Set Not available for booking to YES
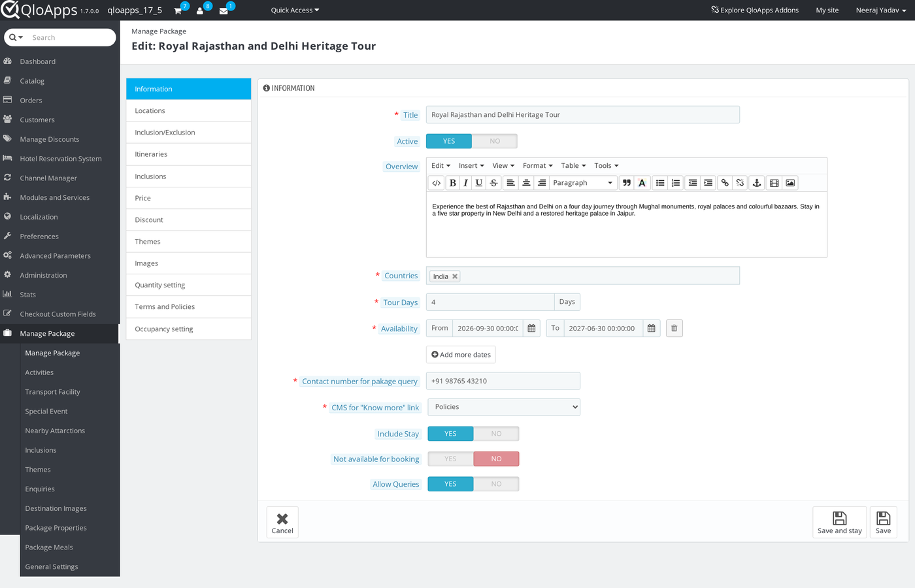 pyautogui.click(x=450, y=459)
